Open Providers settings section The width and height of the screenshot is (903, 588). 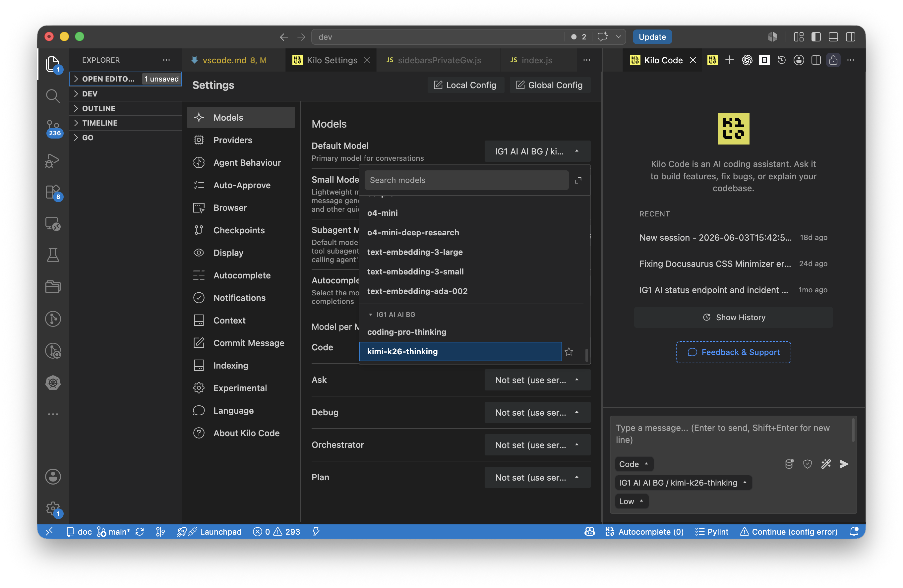click(x=241, y=140)
